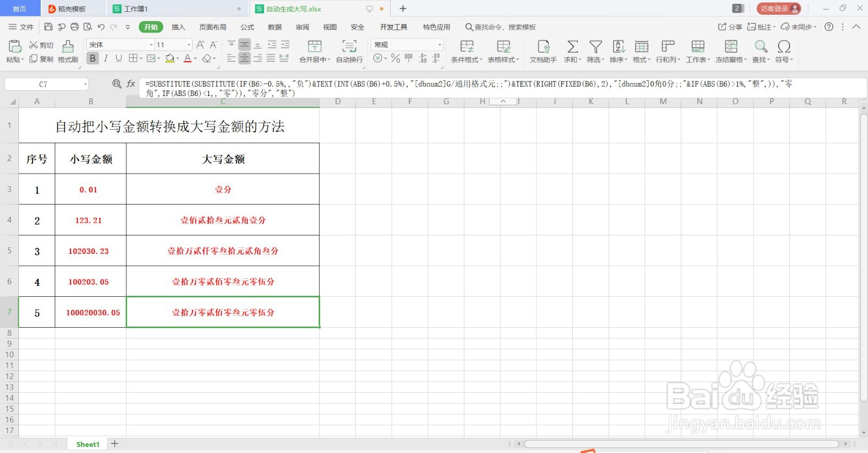The width and height of the screenshot is (868, 453).
Task: Click the 未同步 sync button
Action: point(799,27)
